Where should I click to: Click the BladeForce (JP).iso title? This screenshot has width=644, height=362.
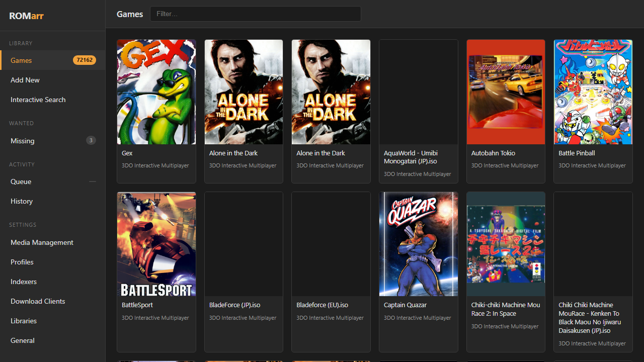pos(234,305)
